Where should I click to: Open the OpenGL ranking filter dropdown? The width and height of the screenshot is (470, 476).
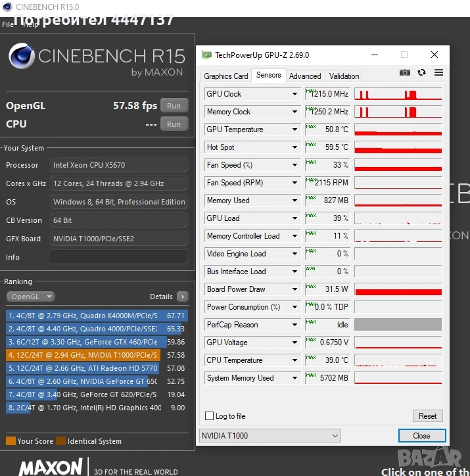(x=31, y=297)
